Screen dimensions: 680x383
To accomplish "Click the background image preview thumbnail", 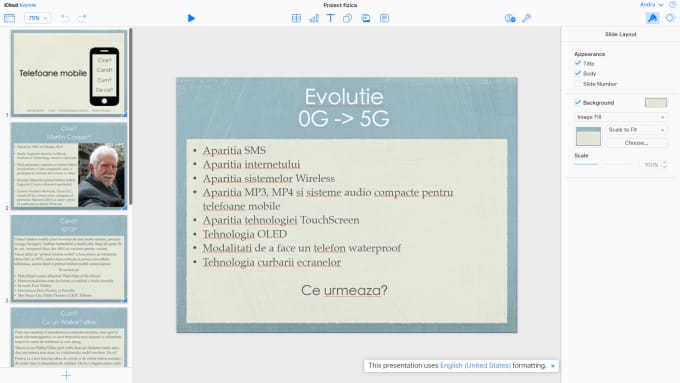I will (x=588, y=136).
